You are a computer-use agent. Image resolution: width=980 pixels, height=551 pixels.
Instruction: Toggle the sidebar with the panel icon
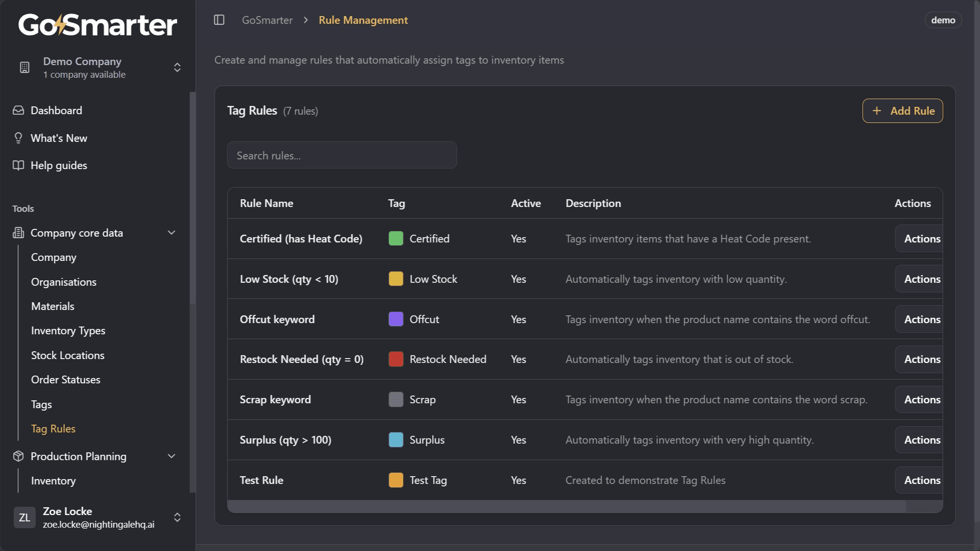coord(220,20)
